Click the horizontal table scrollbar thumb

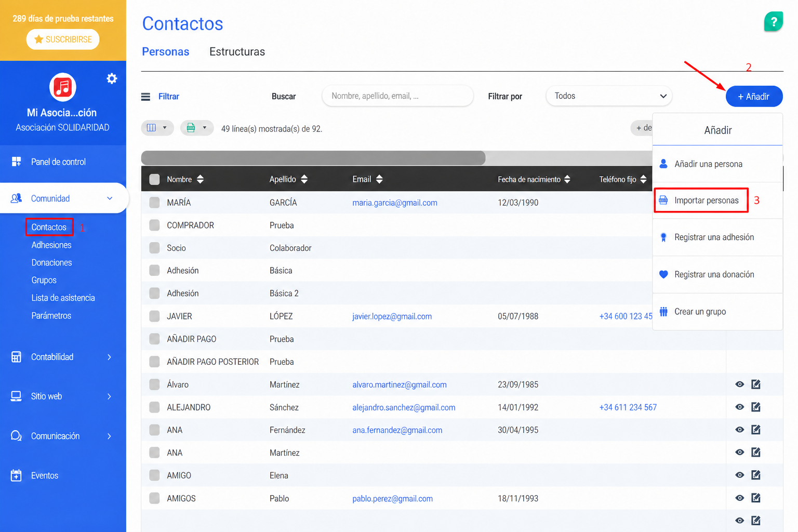[x=313, y=158]
